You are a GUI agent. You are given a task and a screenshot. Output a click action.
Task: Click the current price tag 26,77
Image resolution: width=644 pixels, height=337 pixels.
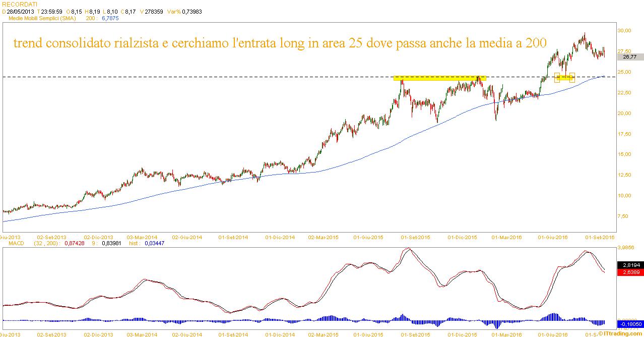630,57
